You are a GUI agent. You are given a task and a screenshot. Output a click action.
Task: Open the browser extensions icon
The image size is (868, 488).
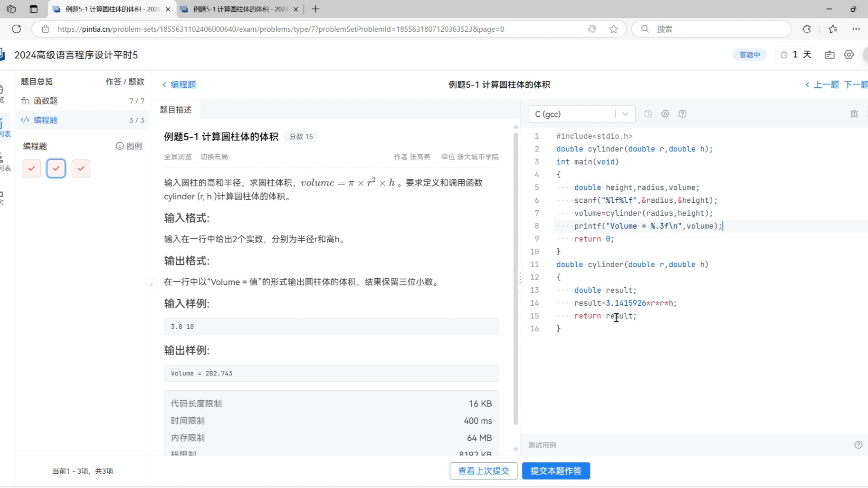click(807, 29)
